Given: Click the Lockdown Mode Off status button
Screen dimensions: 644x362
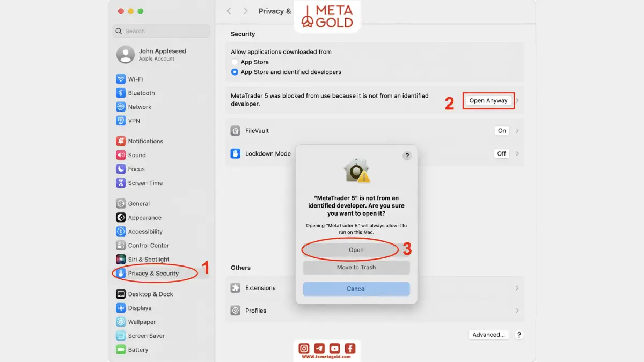Looking at the screenshot, I should pos(502,153).
